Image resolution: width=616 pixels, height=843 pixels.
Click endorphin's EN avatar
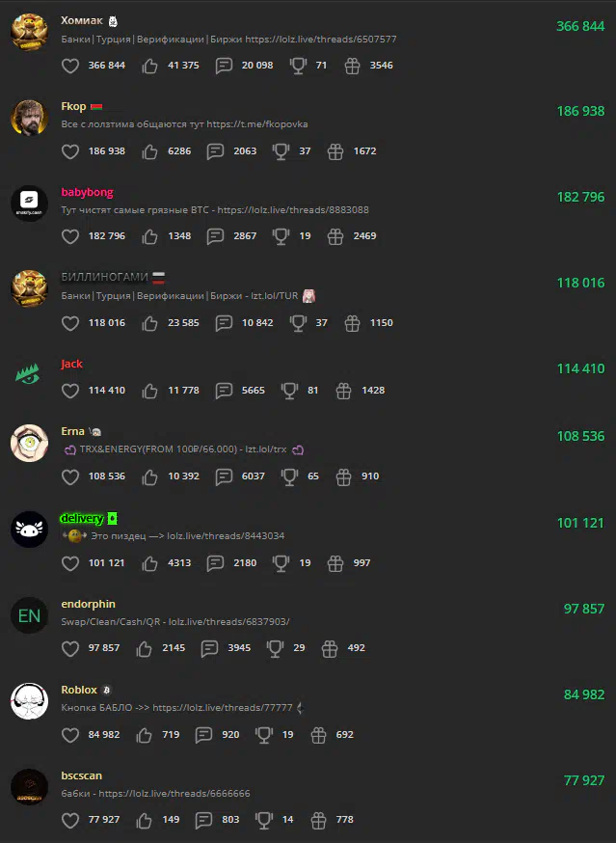(x=30, y=615)
